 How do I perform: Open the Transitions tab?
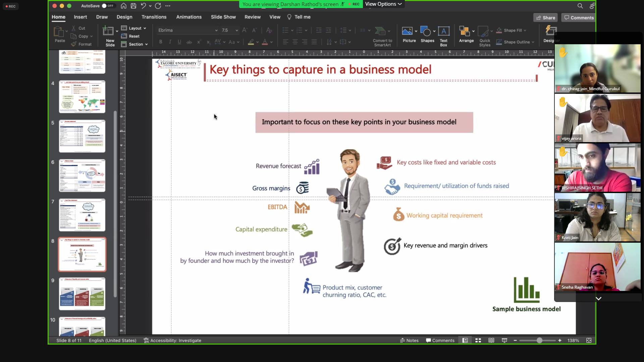click(x=154, y=17)
